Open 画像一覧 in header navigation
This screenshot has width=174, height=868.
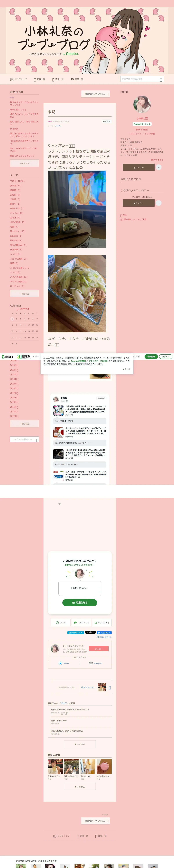[58, 79]
